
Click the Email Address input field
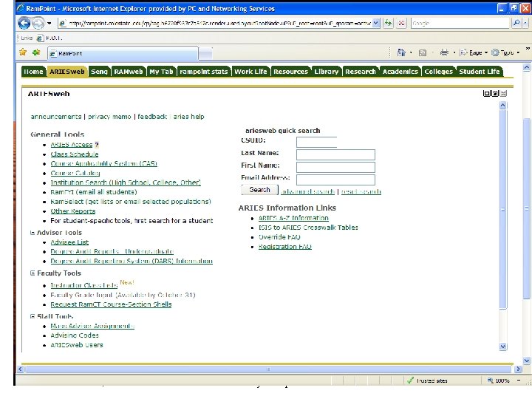335,180
